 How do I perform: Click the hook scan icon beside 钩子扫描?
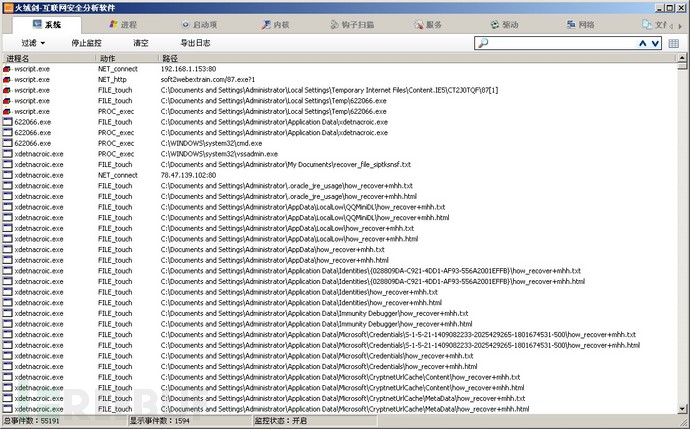[x=334, y=25]
